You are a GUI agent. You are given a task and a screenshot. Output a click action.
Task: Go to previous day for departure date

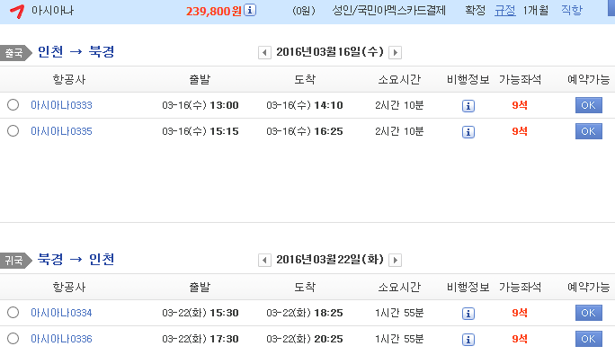point(264,52)
